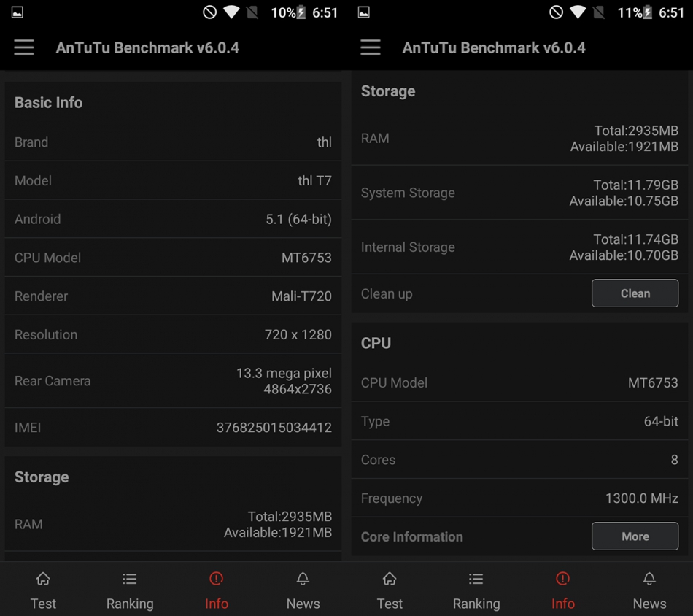Select the Brand value thl

click(x=324, y=142)
